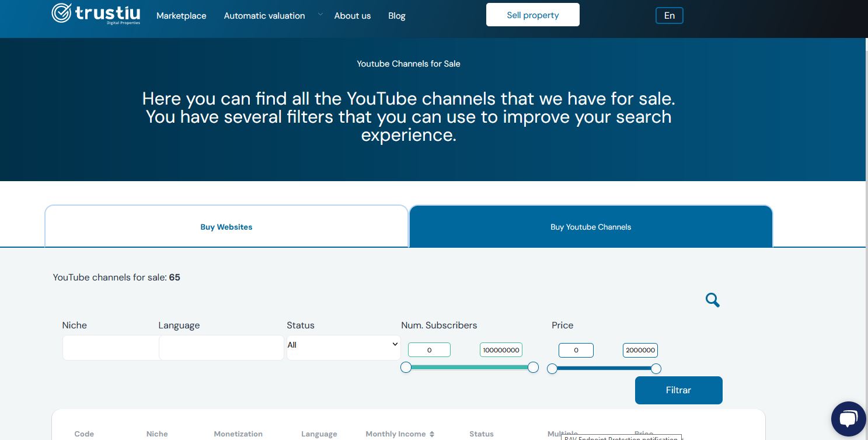This screenshot has width=868, height=440.
Task: Click the Monthly Income column header
Action: tap(396, 434)
